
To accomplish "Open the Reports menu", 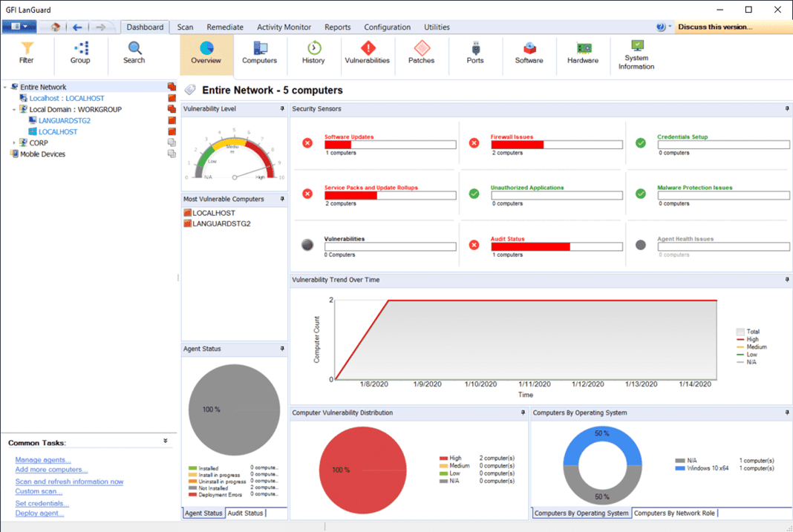I will 338,27.
